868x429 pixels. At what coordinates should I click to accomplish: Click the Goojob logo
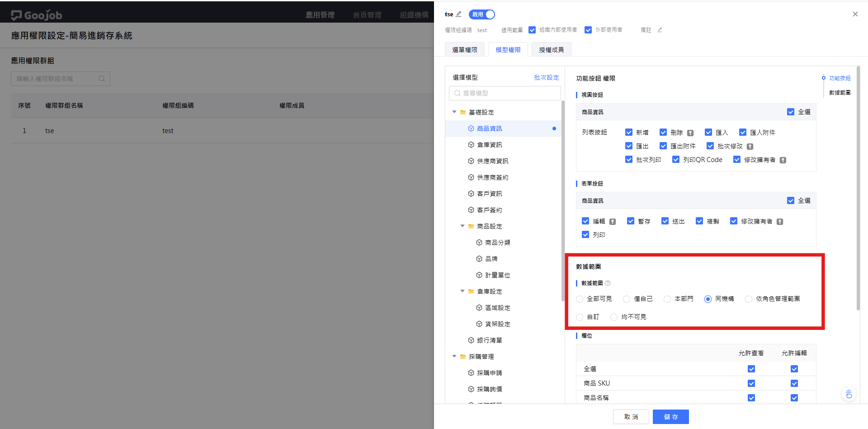point(37,15)
